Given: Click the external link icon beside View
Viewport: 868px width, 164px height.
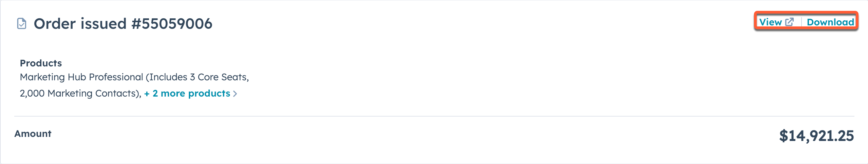Looking at the screenshot, I should [790, 22].
